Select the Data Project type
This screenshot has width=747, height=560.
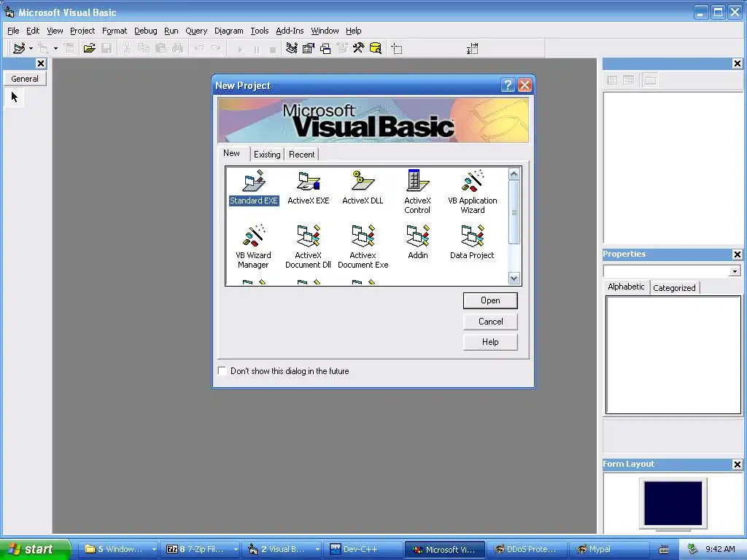click(x=472, y=242)
